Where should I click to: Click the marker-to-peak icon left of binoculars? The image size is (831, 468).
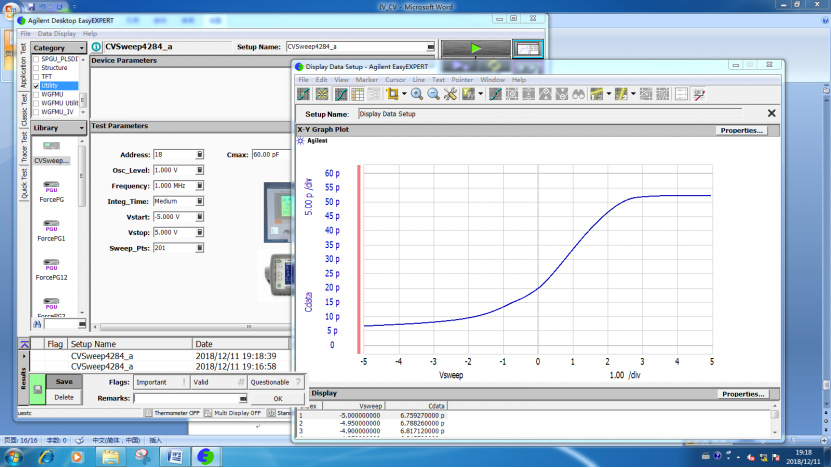(545, 94)
